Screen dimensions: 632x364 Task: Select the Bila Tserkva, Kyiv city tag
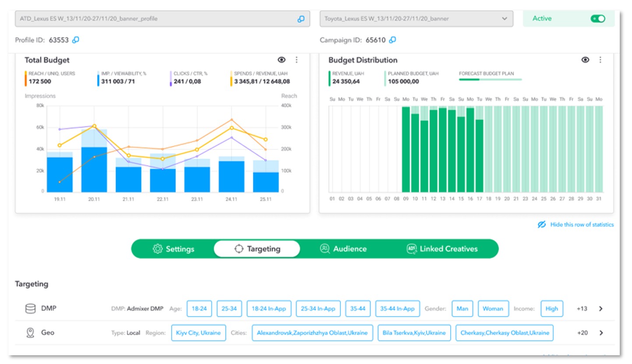414,333
